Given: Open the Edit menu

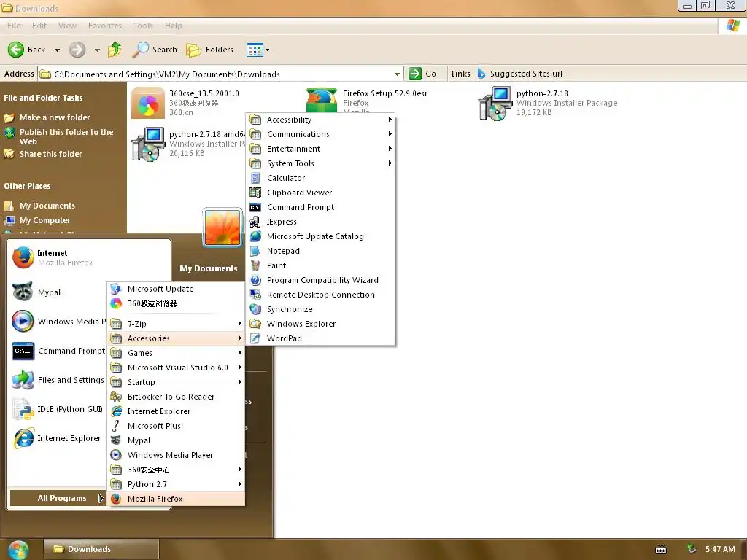Looking at the screenshot, I should (39, 26).
